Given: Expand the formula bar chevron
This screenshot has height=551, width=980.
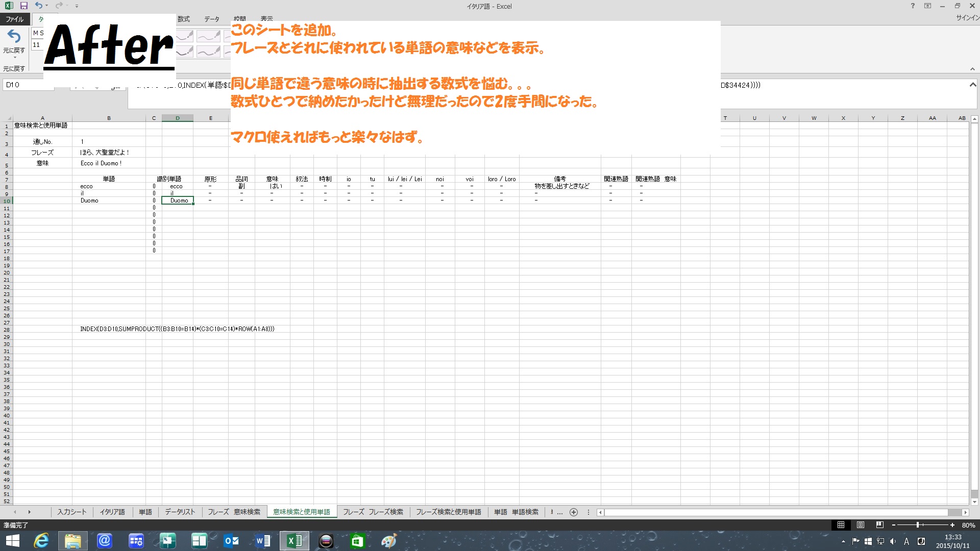Looking at the screenshot, I should pos(973,85).
